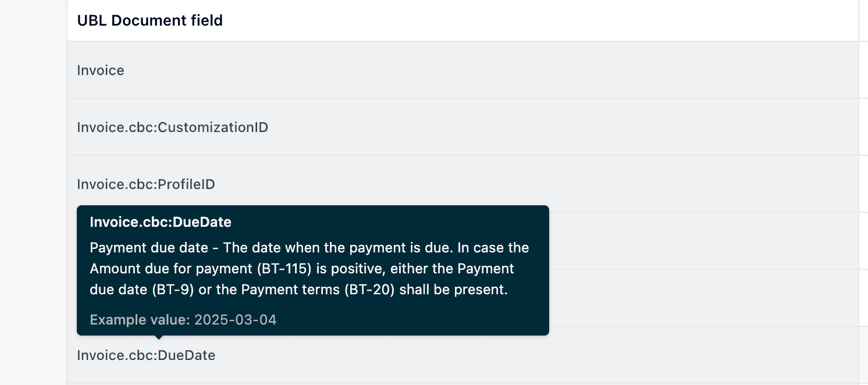Click the words "Payment due date -" in tooltip
868x385 pixels.
[x=154, y=248]
